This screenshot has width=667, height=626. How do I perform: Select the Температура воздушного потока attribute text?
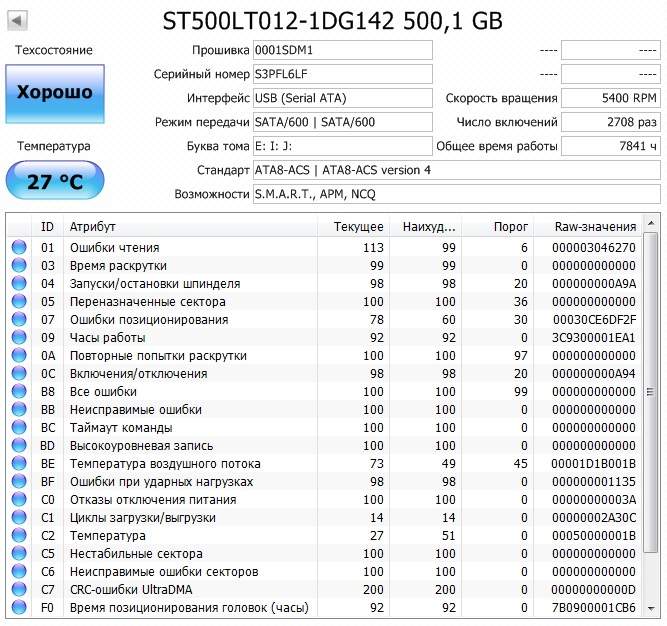point(165,464)
